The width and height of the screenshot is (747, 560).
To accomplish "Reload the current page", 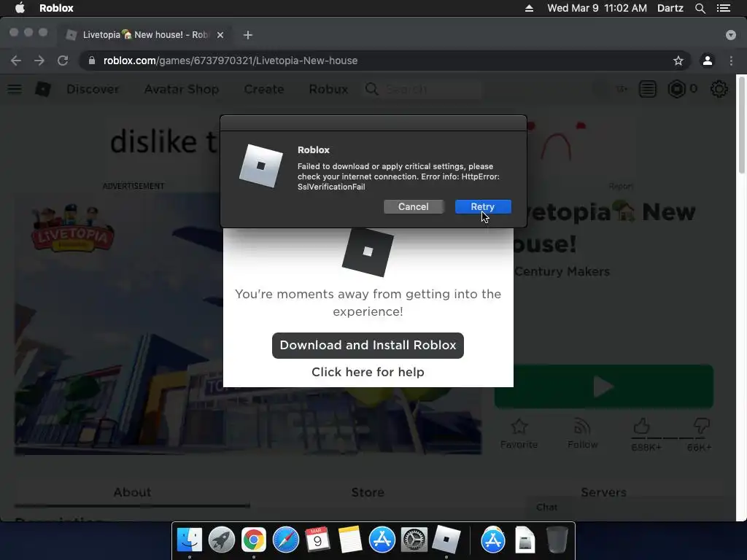I will [x=63, y=61].
